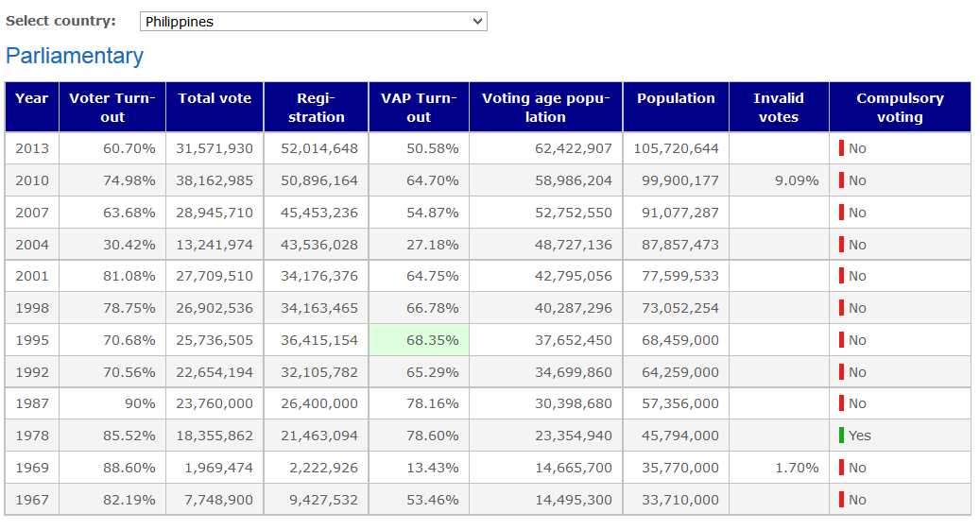The height and width of the screenshot is (530, 980).
Task: Click the Compulsory voting column header
Action: (900, 108)
